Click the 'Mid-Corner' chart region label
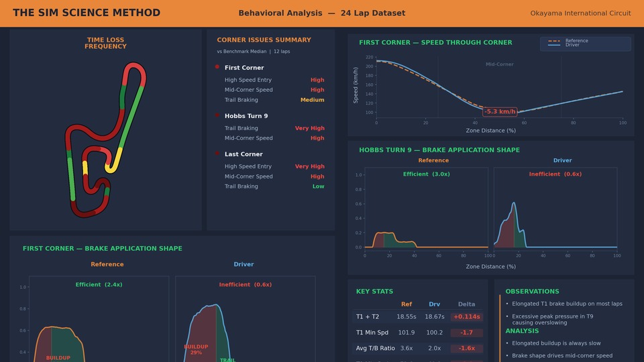644x362 pixels. click(499, 64)
